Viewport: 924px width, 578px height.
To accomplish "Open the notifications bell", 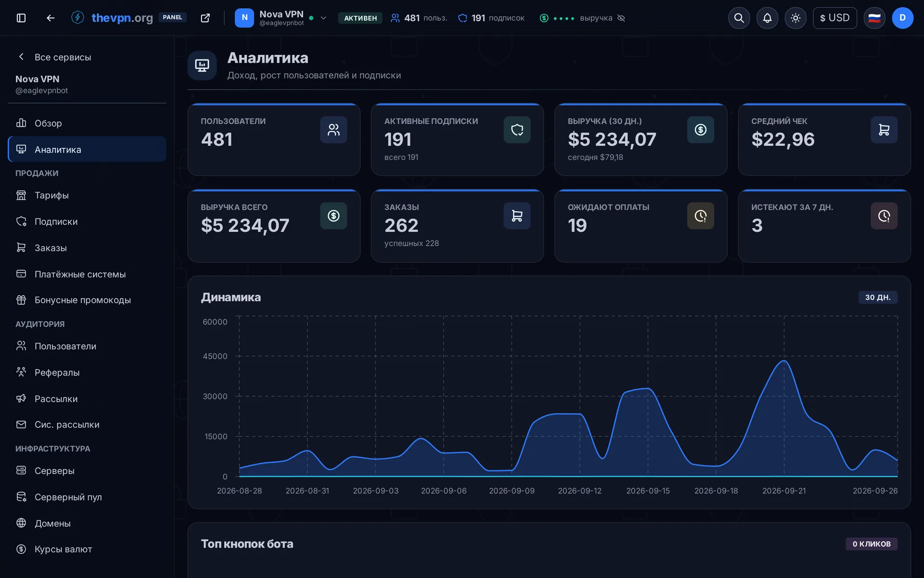I will pos(767,18).
